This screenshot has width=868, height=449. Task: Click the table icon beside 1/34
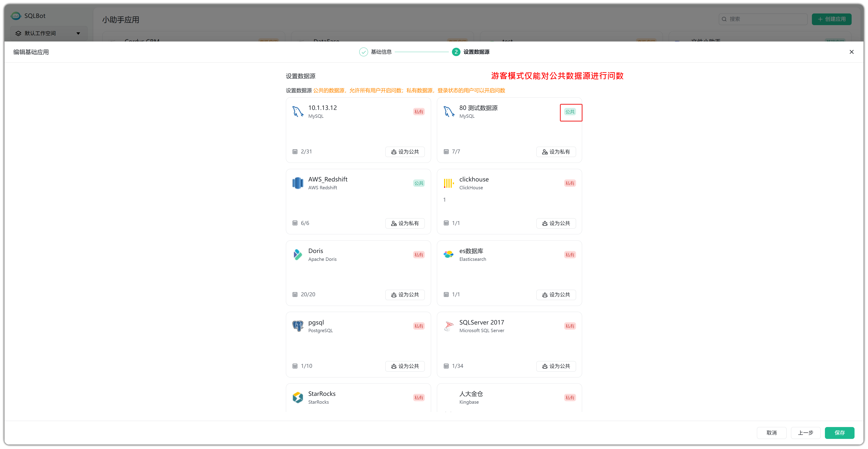tap(446, 366)
